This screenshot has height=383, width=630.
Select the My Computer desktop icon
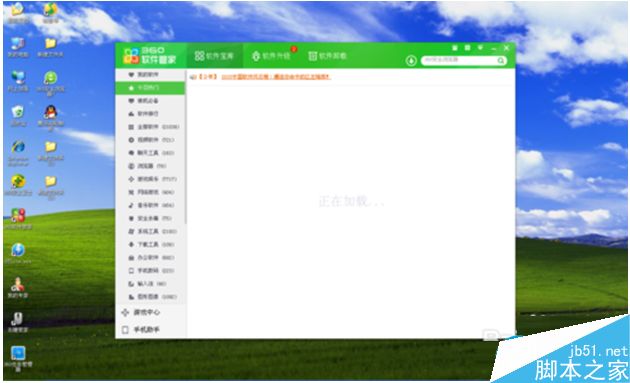18,47
